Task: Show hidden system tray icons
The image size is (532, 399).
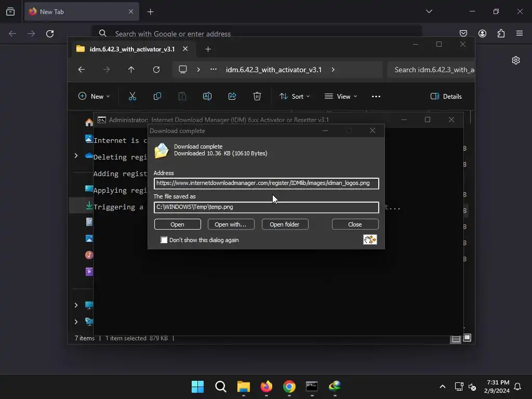Action: (x=443, y=387)
